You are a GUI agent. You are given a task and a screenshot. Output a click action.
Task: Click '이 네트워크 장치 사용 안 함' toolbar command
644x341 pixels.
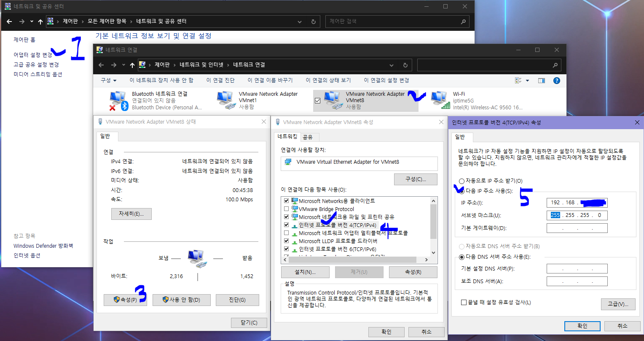161,80
